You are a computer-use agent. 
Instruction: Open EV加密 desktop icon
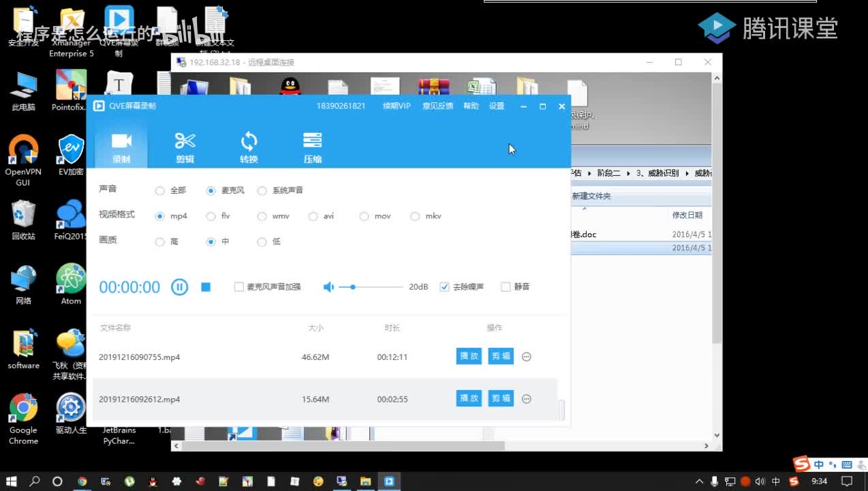[x=71, y=155]
